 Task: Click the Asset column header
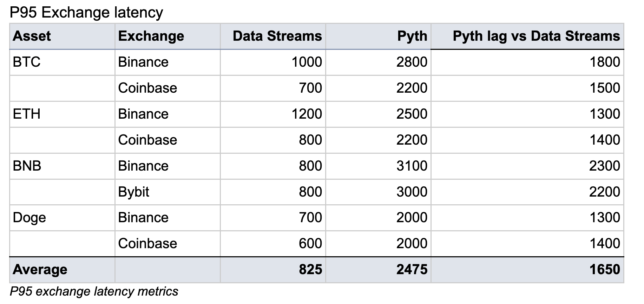pyautogui.click(x=32, y=36)
